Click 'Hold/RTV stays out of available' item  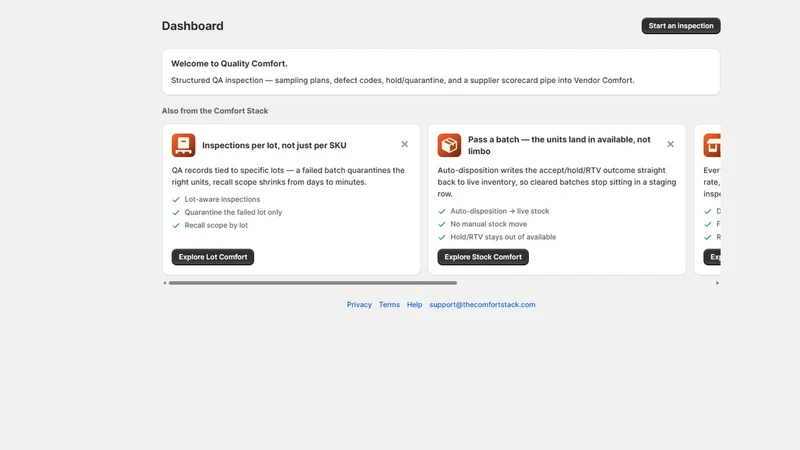(x=503, y=237)
